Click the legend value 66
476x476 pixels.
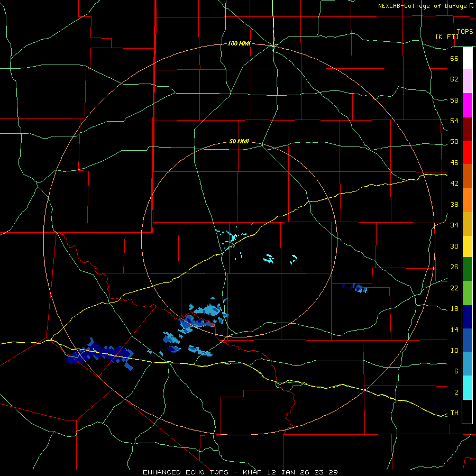tap(454, 58)
